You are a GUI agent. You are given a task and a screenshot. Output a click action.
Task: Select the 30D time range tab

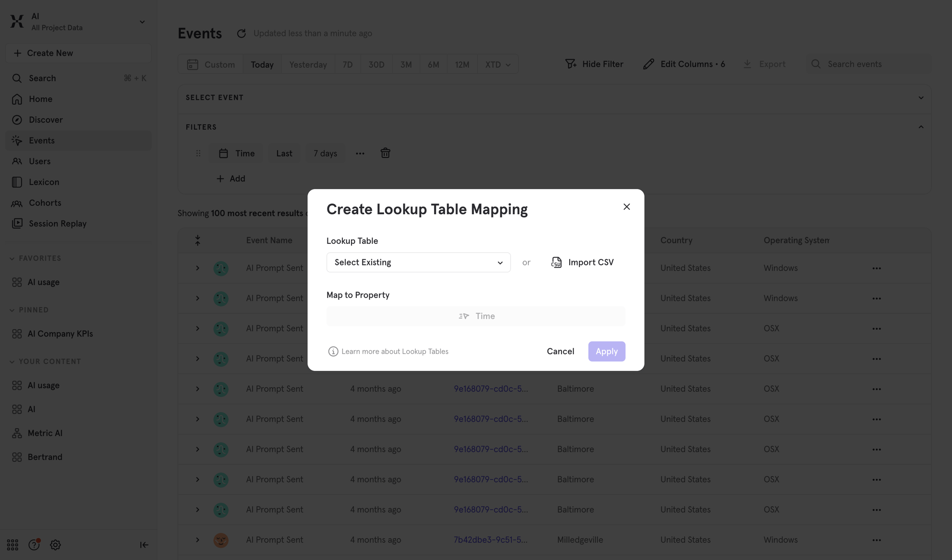[376, 64]
